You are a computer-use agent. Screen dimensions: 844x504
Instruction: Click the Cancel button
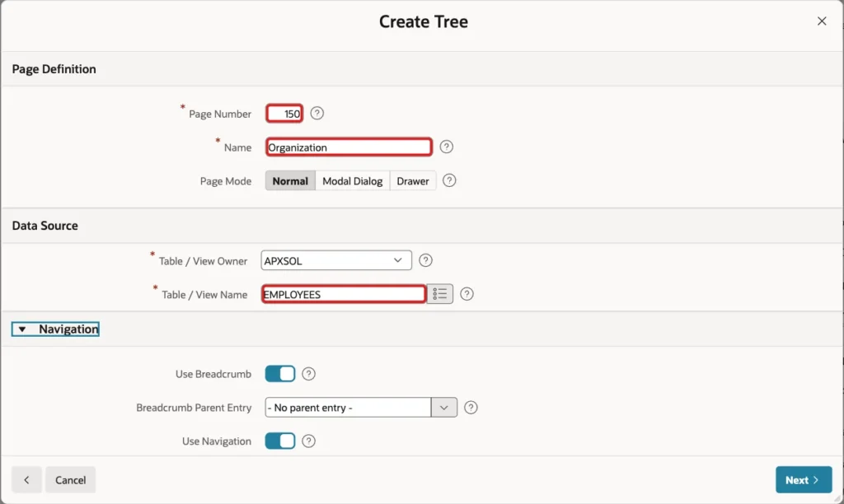(71, 480)
